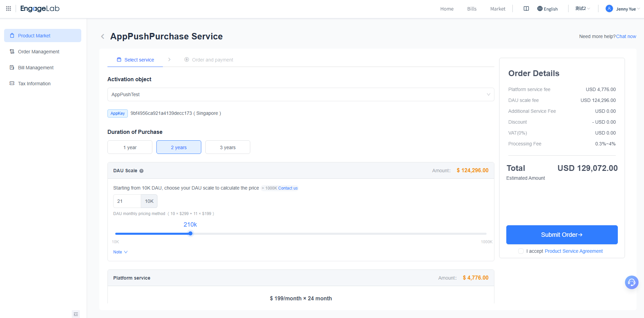Switch to the Select service step tab
Viewport: 644px width, 318px height.
pos(135,60)
